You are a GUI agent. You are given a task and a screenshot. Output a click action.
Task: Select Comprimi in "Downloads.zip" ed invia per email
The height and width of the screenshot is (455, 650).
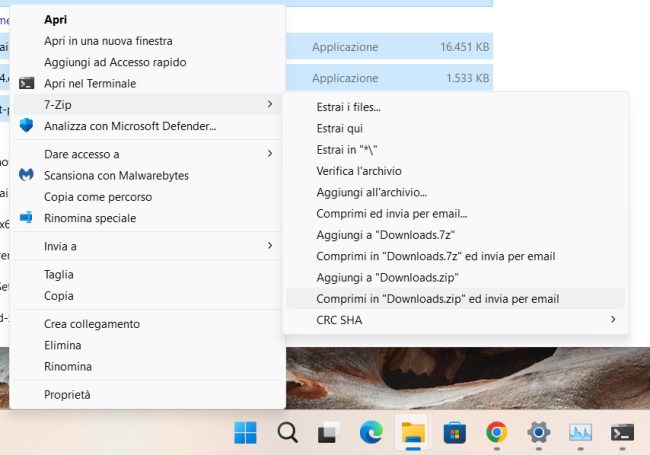pos(455,298)
